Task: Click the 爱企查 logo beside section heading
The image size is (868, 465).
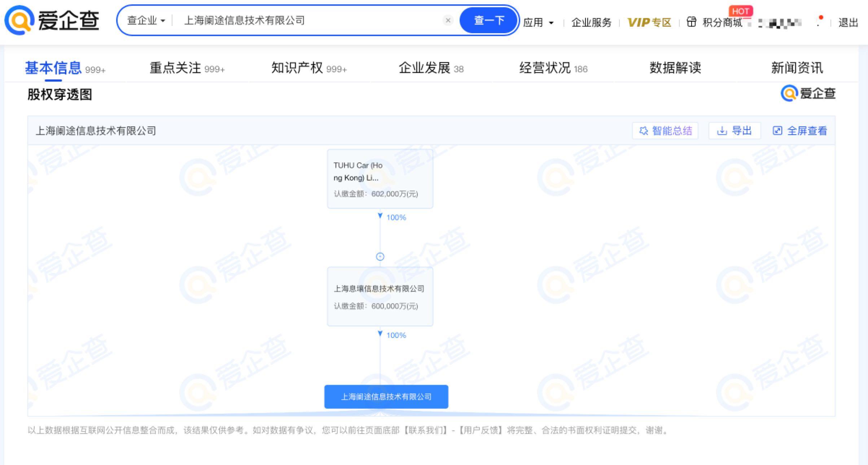Action: click(808, 94)
